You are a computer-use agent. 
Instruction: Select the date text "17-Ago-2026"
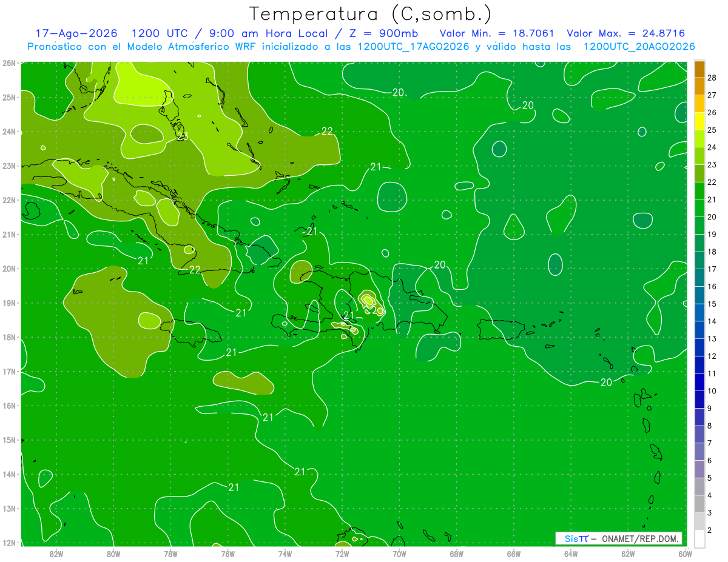coord(76,33)
